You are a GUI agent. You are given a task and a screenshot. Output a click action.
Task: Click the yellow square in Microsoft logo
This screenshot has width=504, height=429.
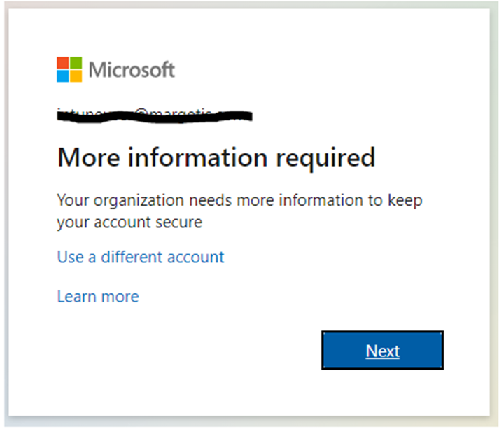pyautogui.click(x=76, y=76)
